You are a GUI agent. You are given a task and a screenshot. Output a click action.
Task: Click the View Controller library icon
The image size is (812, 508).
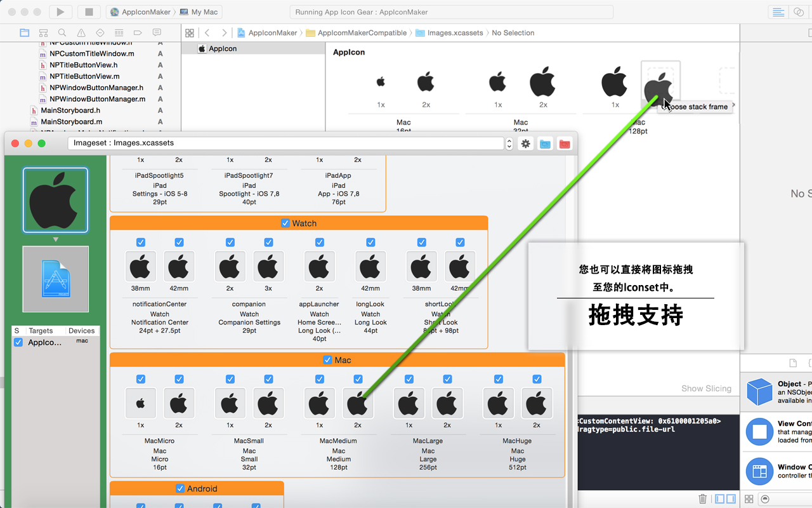pyautogui.click(x=759, y=432)
